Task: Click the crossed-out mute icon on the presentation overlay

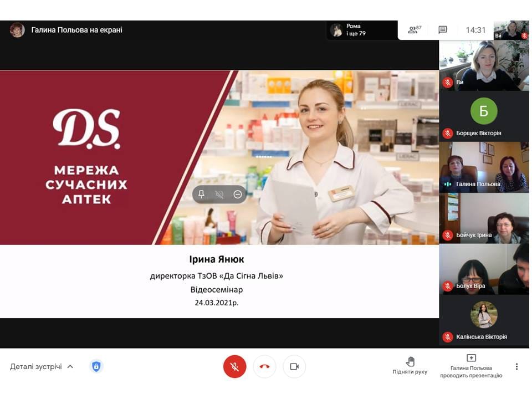Action: pos(219,194)
